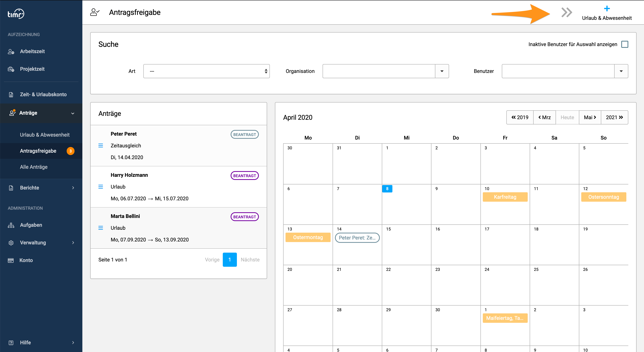Select today's date 8 in calendar
The width and height of the screenshot is (644, 352).
click(387, 189)
